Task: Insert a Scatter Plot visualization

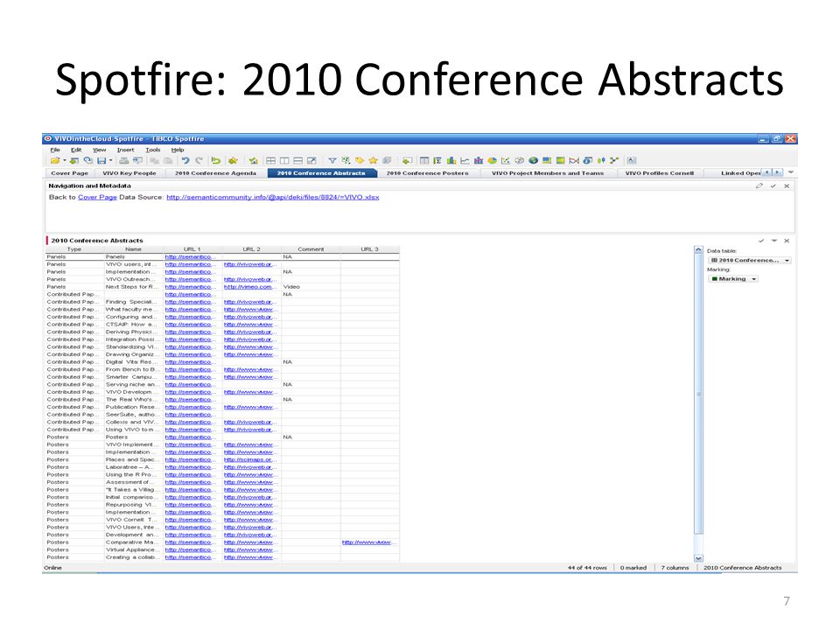Action: click(x=505, y=160)
